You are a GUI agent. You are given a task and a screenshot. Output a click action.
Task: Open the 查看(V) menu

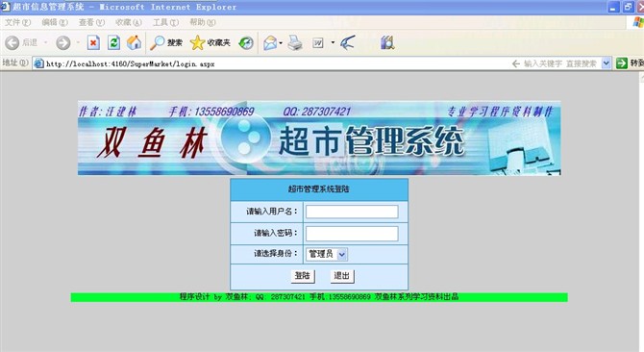(91, 22)
